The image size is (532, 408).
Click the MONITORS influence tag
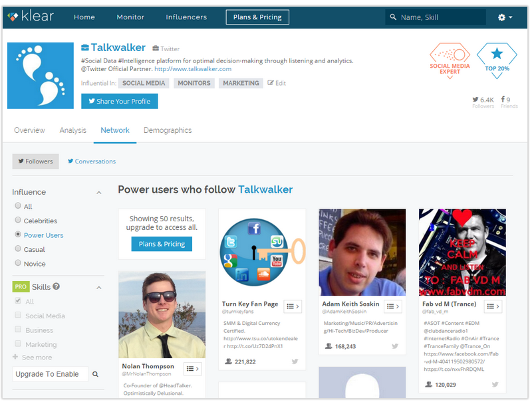(x=194, y=83)
